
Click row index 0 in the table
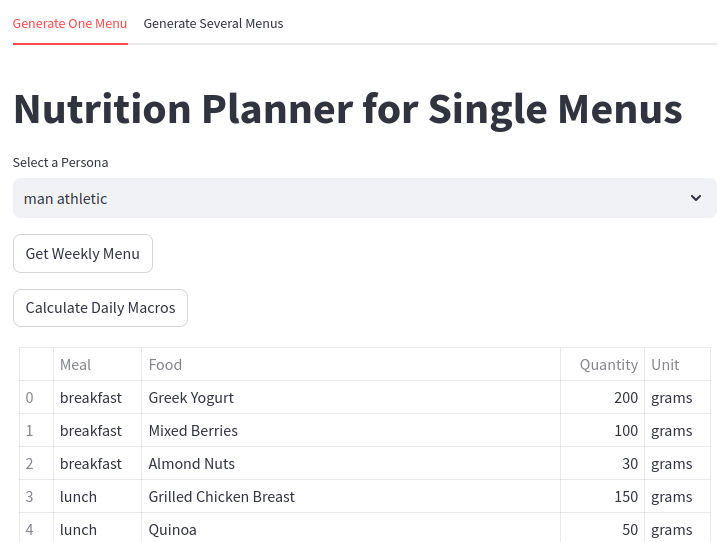30,398
